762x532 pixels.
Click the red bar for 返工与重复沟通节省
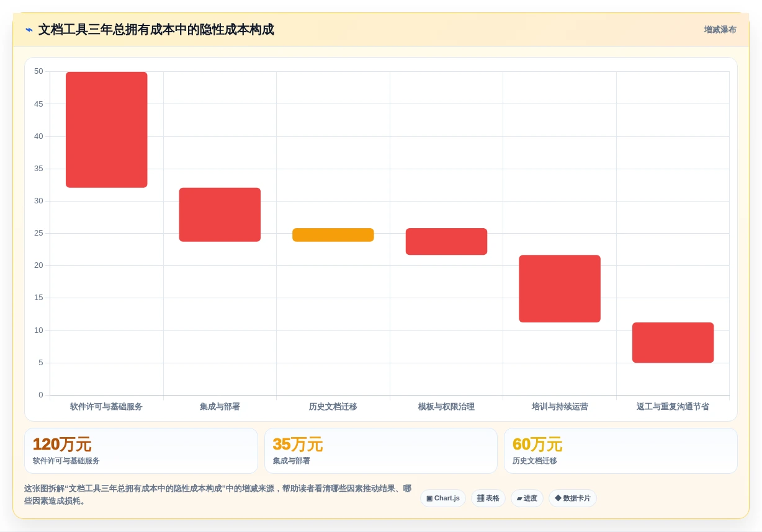click(673, 343)
